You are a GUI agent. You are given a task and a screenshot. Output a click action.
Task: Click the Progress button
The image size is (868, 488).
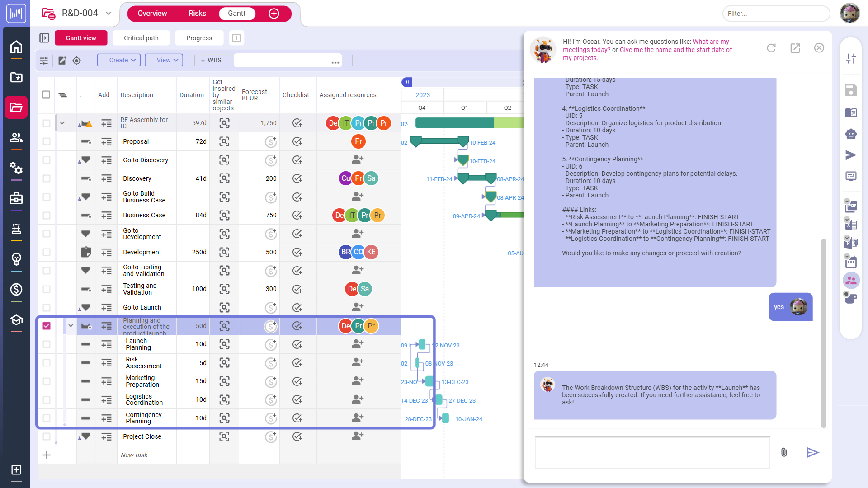pyautogui.click(x=199, y=38)
